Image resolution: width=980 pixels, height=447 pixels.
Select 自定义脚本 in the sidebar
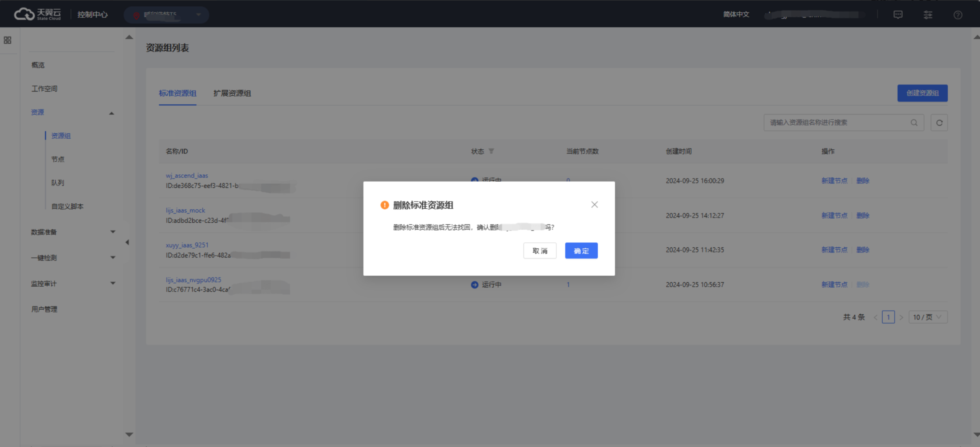click(x=67, y=206)
